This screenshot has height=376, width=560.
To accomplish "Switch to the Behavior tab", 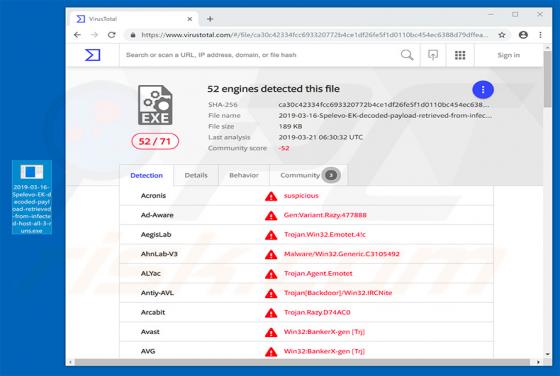I will pos(244,175).
